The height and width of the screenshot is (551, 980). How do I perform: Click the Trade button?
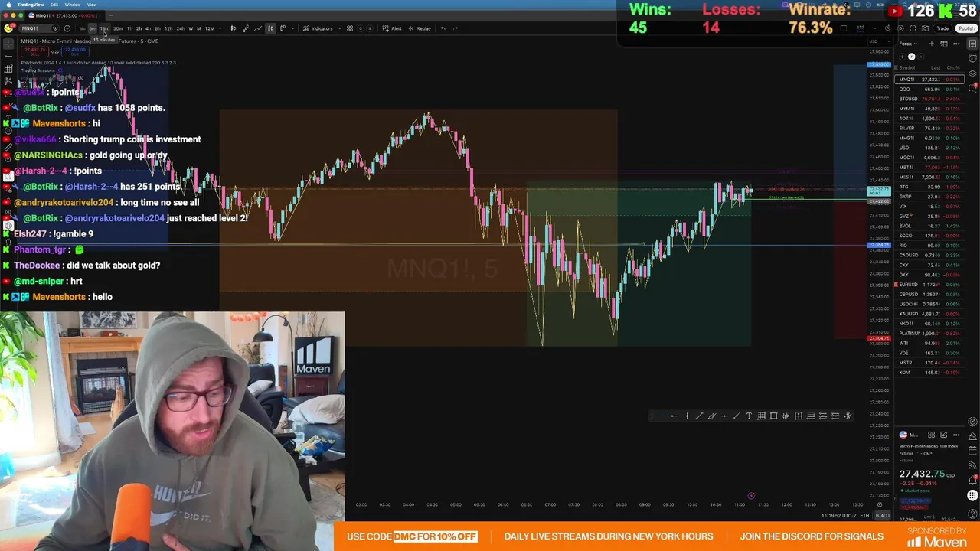pos(942,28)
